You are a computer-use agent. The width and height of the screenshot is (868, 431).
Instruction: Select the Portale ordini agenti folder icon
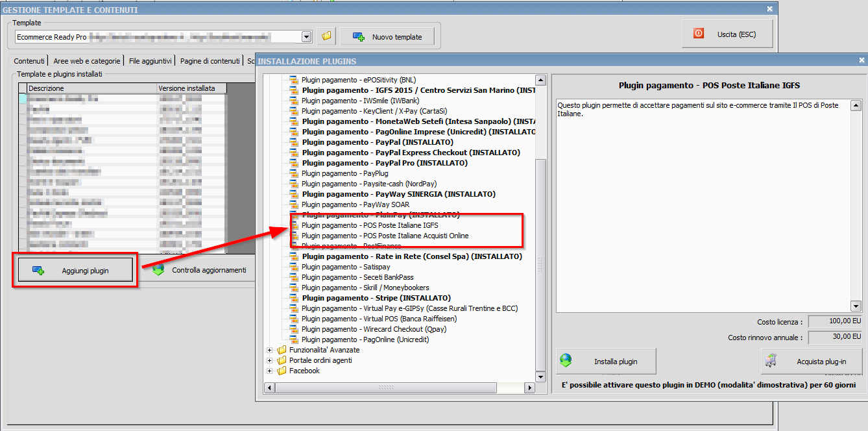pyautogui.click(x=282, y=360)
